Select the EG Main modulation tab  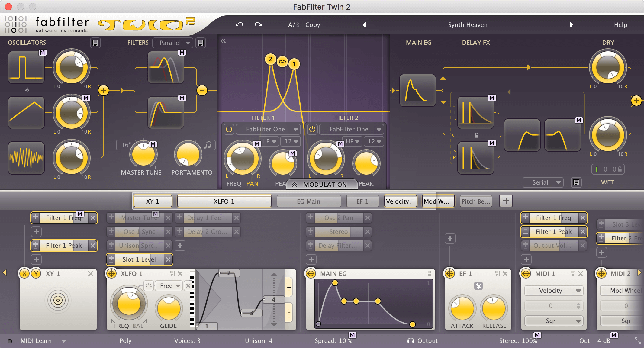pos(308,201)
